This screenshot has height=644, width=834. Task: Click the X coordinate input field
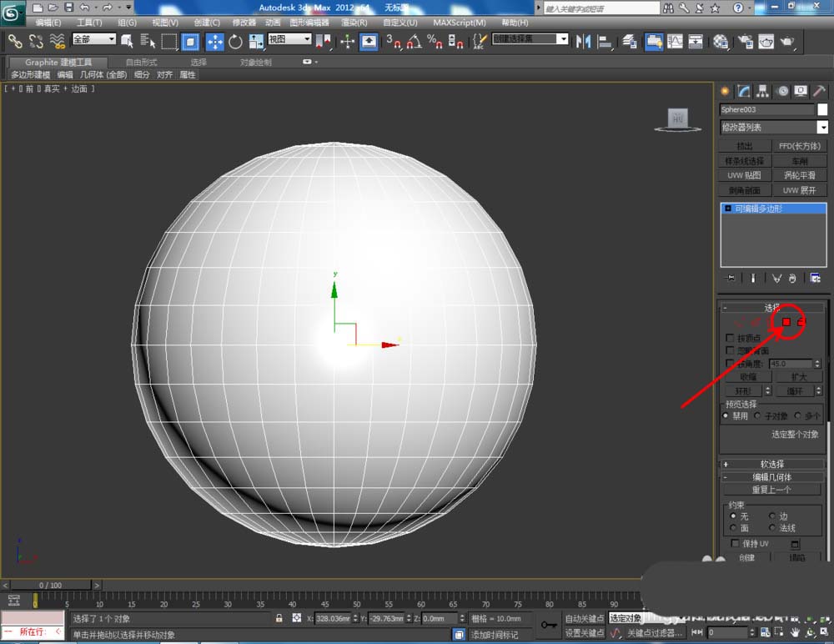click(332, 619)
